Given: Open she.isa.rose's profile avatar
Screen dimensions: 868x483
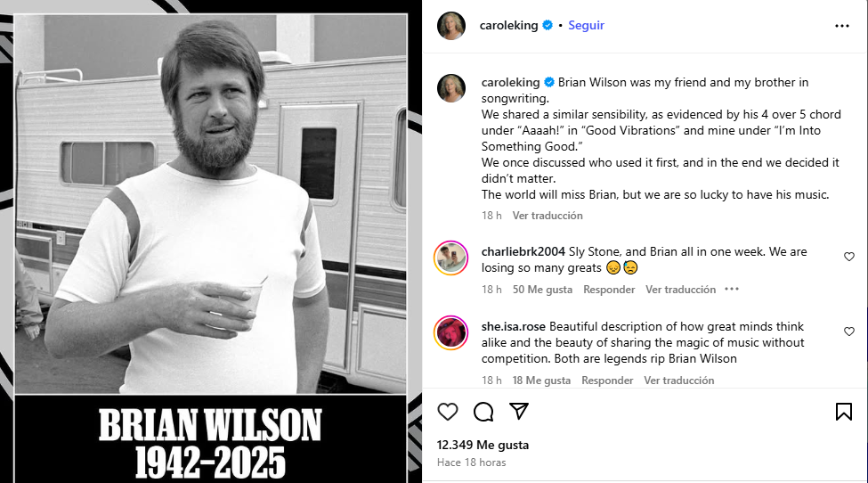Looking at the screenshot, I should click(x=450, y=333).
